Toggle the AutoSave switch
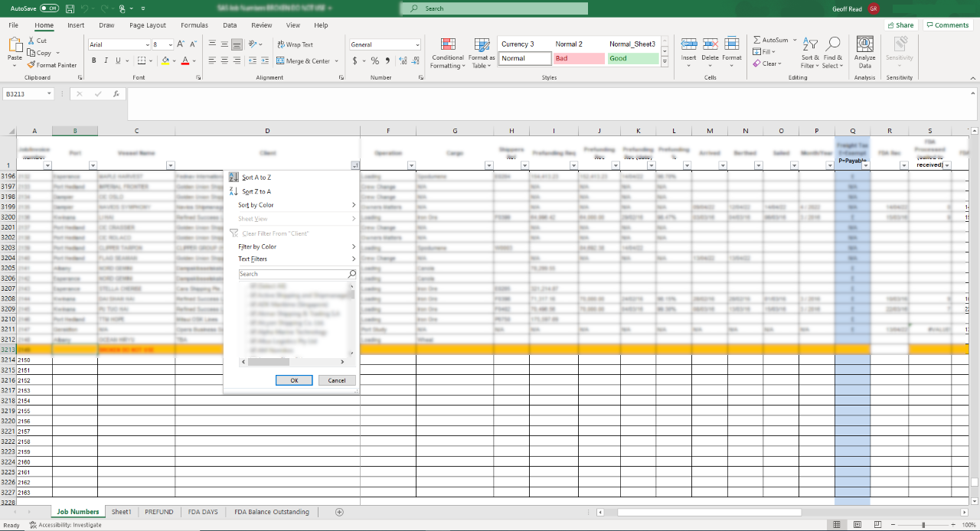This screenshot has height=531, width=980. (x=50, y=8)
